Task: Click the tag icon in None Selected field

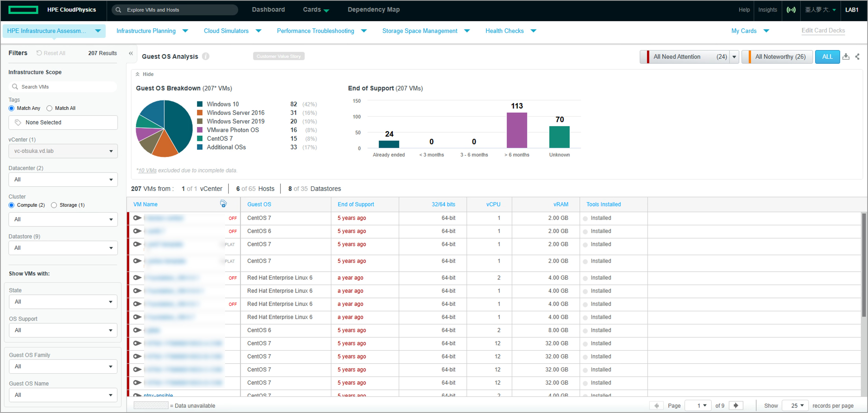Action: (18, 122)
